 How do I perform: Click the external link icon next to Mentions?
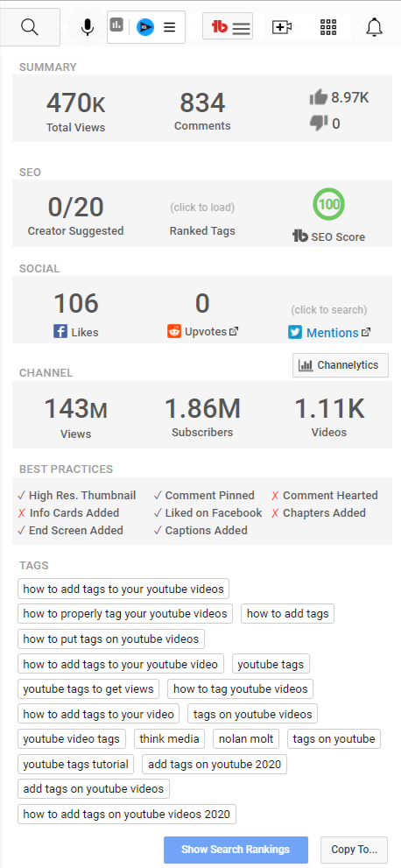point(366,332)
